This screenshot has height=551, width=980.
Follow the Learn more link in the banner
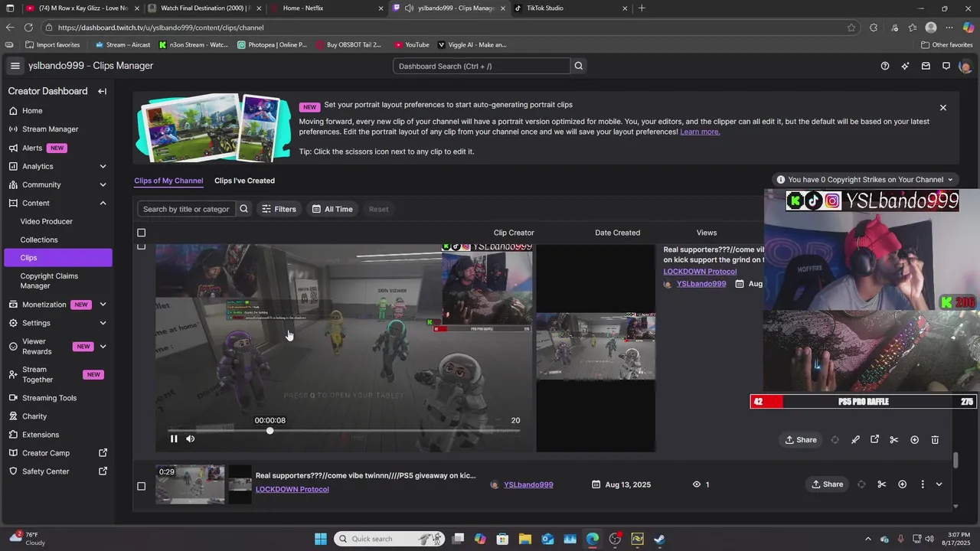pyautogui.click(x=700, y=132)
